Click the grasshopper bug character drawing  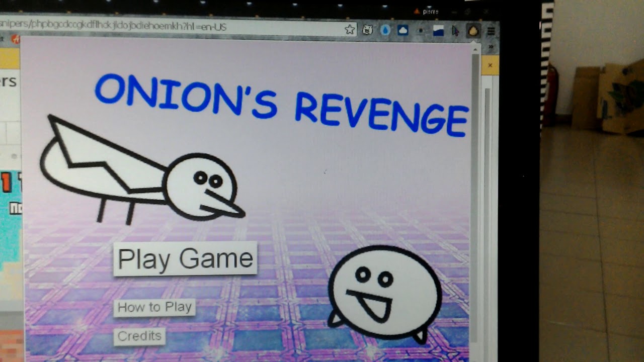(142, 171)
